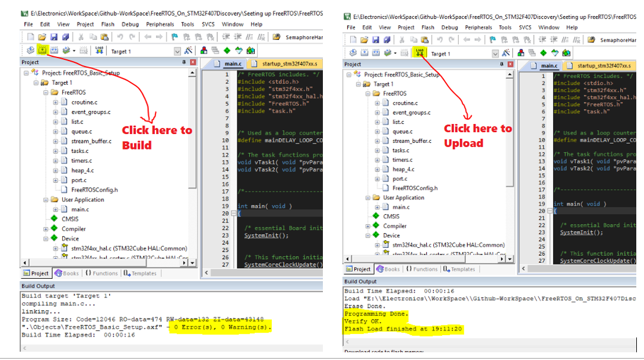Select CMSIS item in left Keil window tree
This screenshot has height=360, width=644.
point(70,219)
